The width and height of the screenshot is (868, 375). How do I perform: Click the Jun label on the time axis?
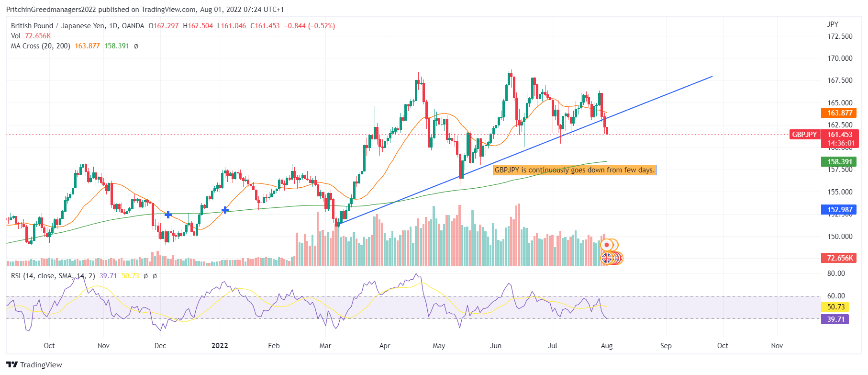click(x=496, y=346)
